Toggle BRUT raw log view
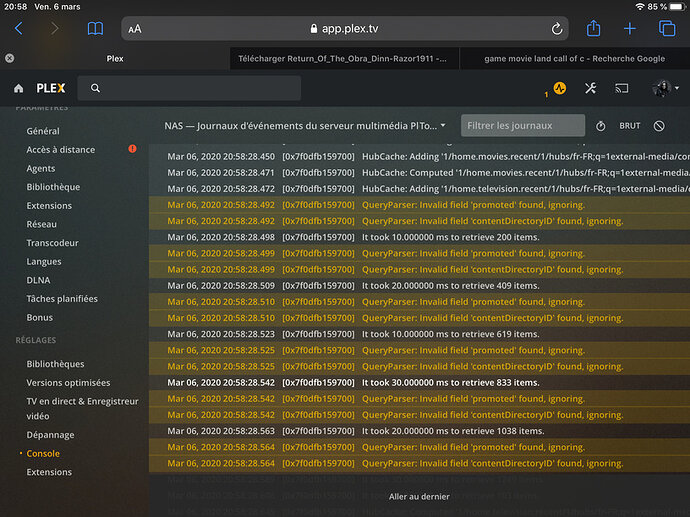The image size is (690, 517). click(x=629, y=126)
